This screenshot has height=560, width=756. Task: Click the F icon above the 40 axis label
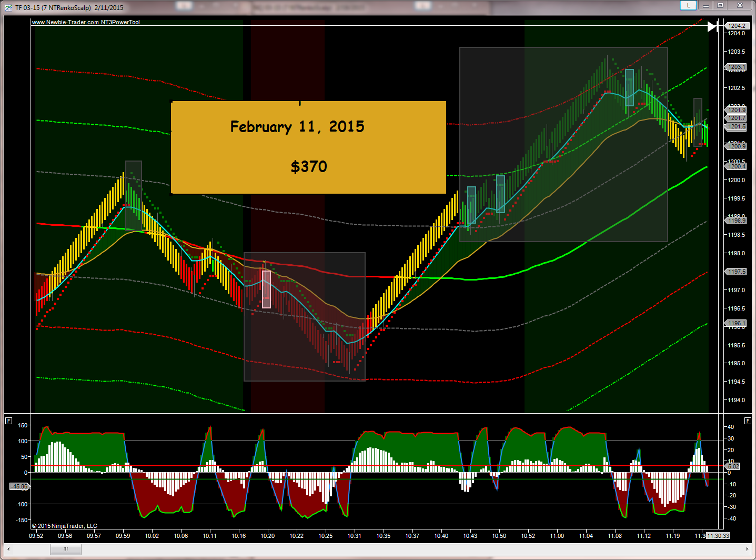tap(748, 421)
